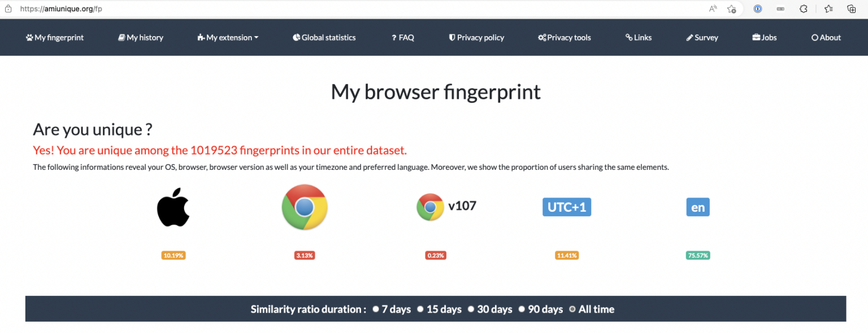Click the Apple OS logo icon
Viewport: 868px width, 333px height.
click(173, 207)
